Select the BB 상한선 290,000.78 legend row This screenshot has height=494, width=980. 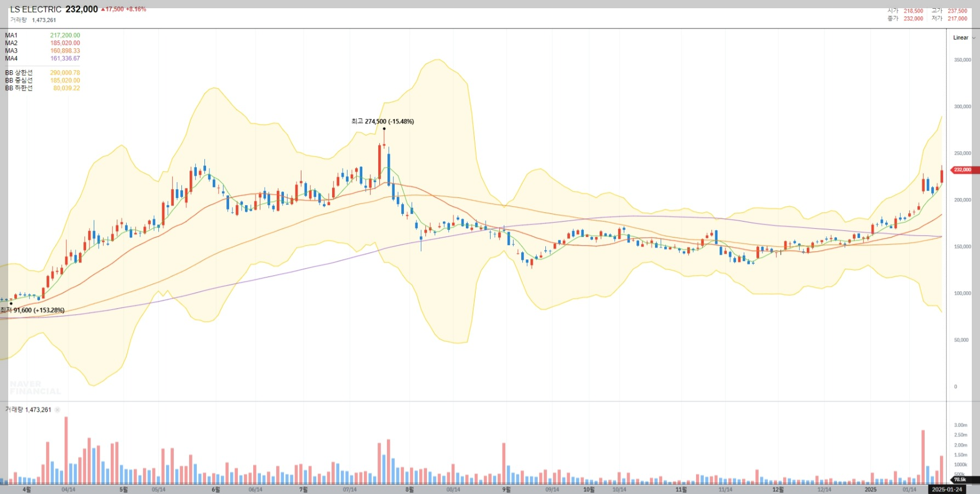click(42, 72)
